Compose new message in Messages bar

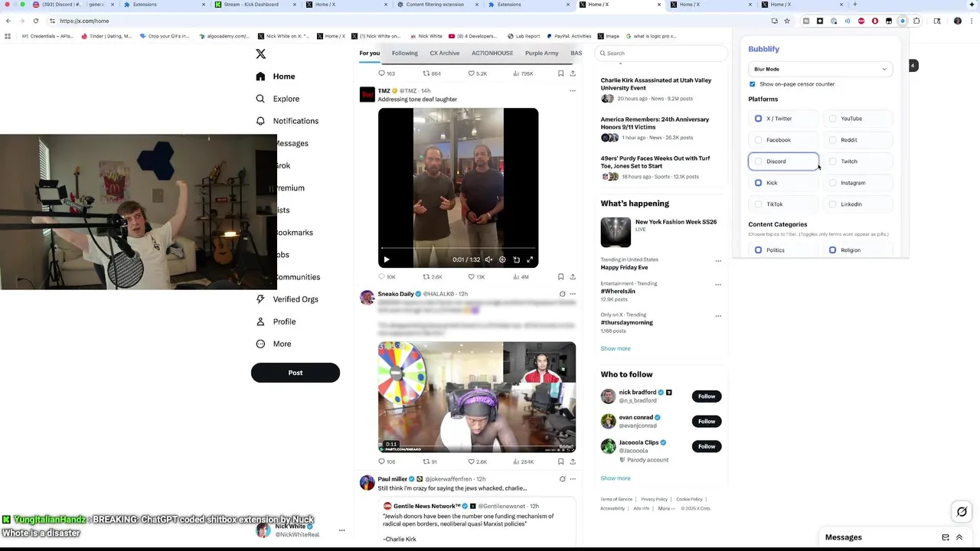(946, 537)
